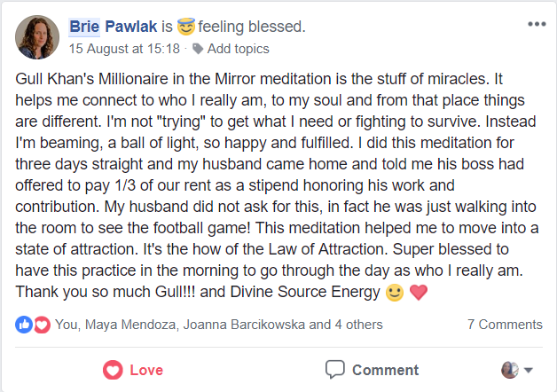Open the post options three-dots menu

(x=536, y=24)
